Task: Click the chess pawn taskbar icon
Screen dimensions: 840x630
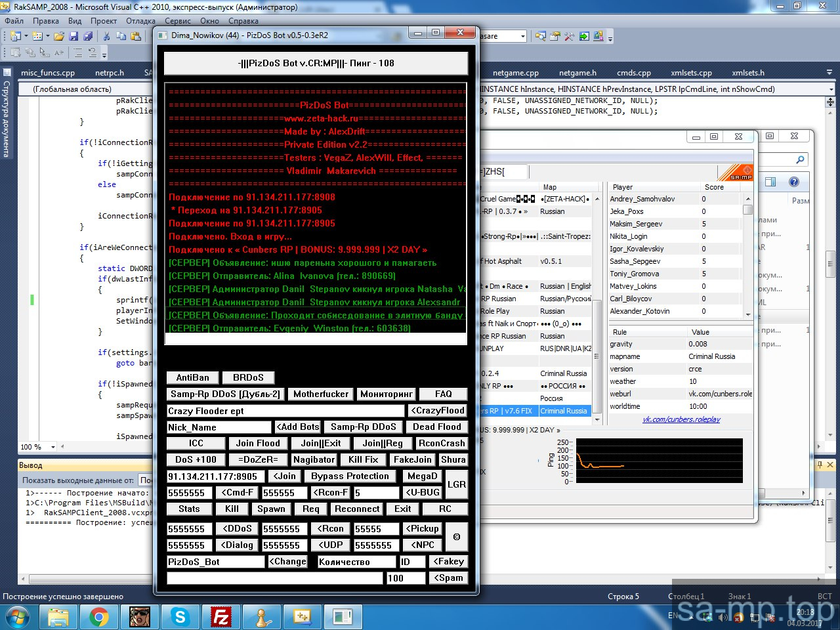Action: click(x=262, y=617)
